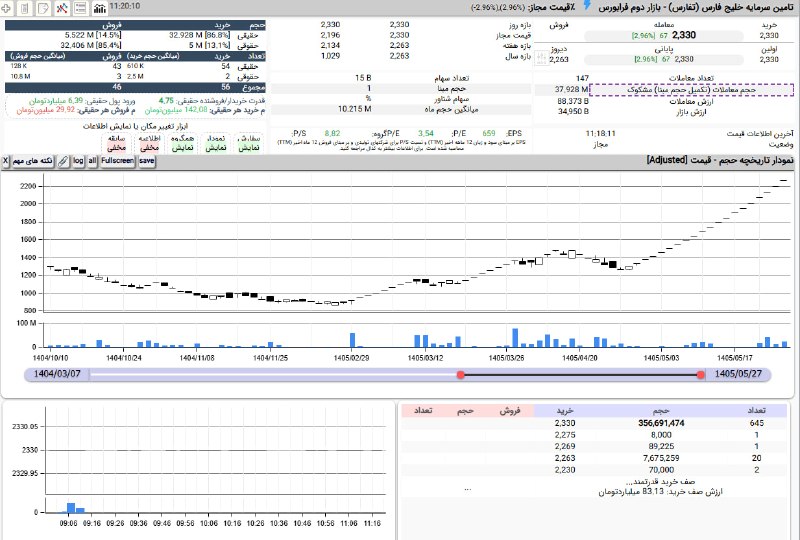Click the right red handle of date slider
800x540 pixels.
pyautogui.click(x=701, y=375)
